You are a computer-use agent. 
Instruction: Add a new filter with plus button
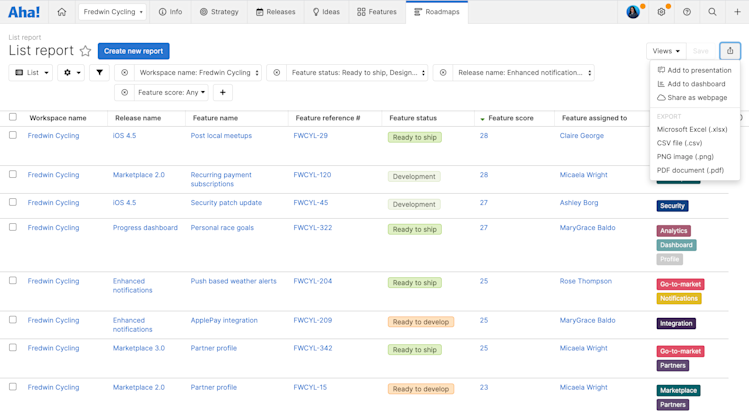click(x=223, y=93)
